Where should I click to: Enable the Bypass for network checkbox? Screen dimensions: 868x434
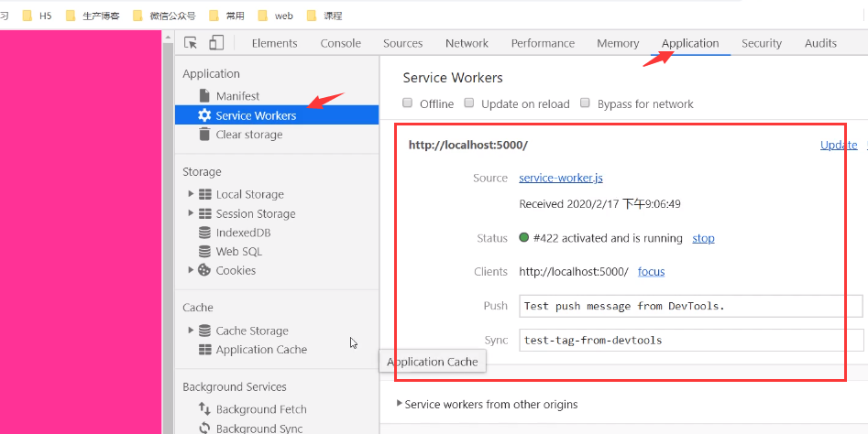pos(585,103)
